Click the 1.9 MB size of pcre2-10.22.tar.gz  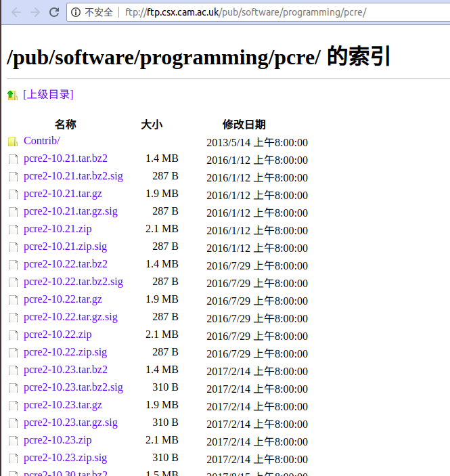162,299
